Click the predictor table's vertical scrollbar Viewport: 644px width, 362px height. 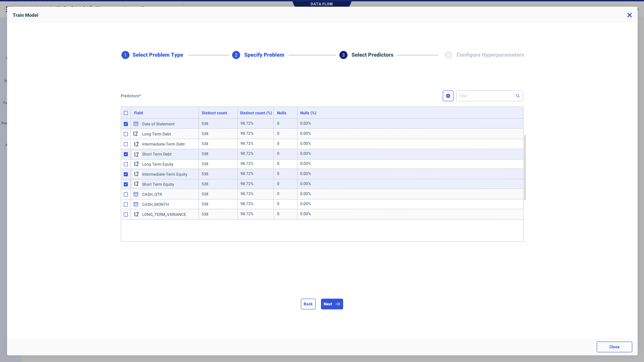(525, 168)
